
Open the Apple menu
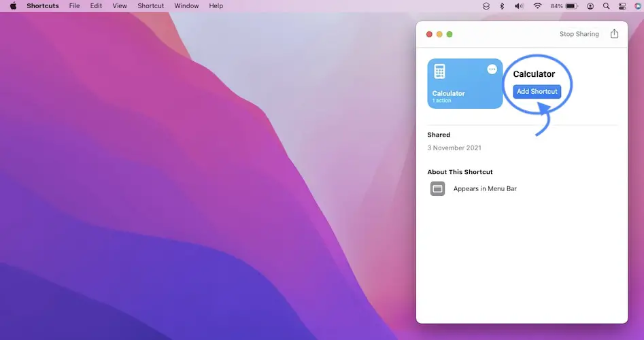[x=13, y=6]
